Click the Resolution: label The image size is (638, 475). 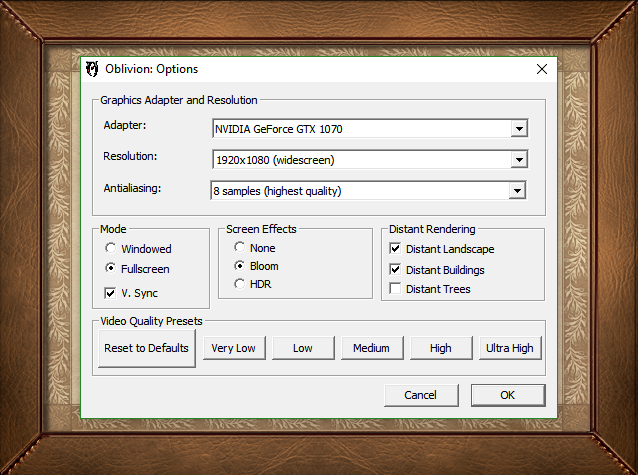pos(130,156)
